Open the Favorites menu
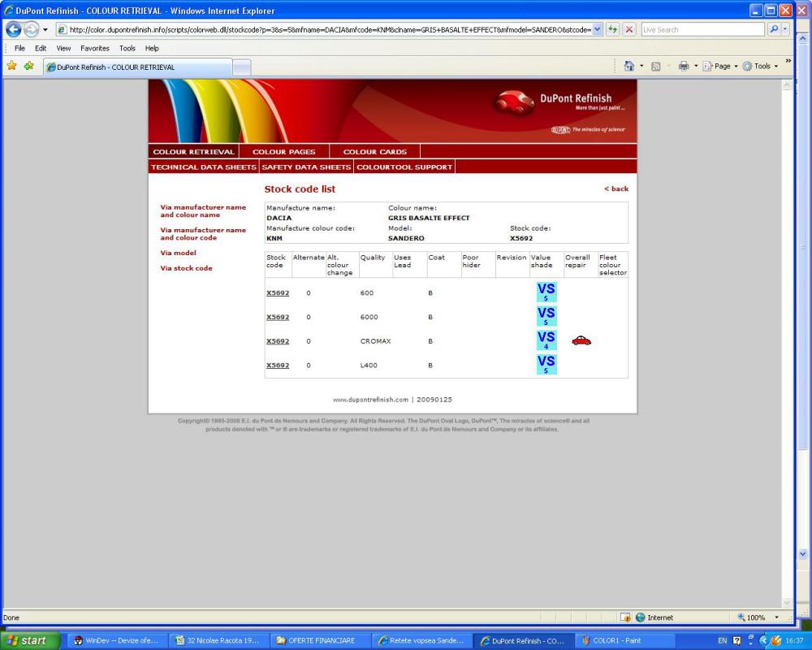 [94, 48]
